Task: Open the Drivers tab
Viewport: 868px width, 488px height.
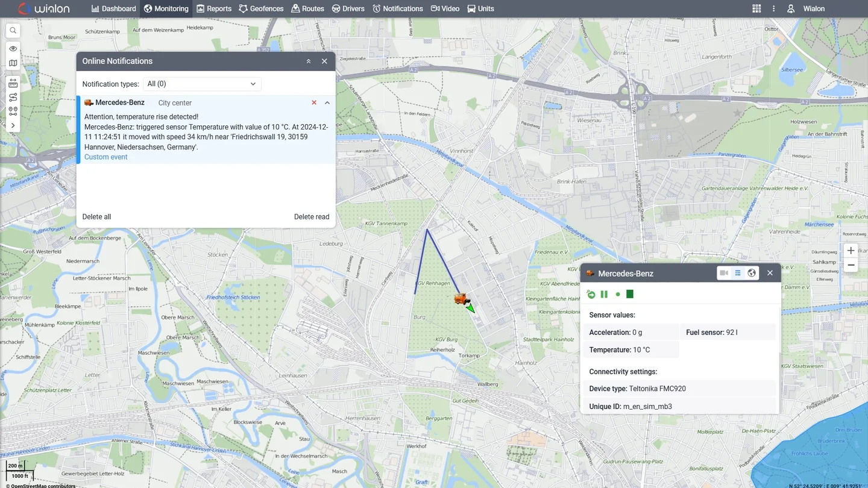Action: point(348,8)
